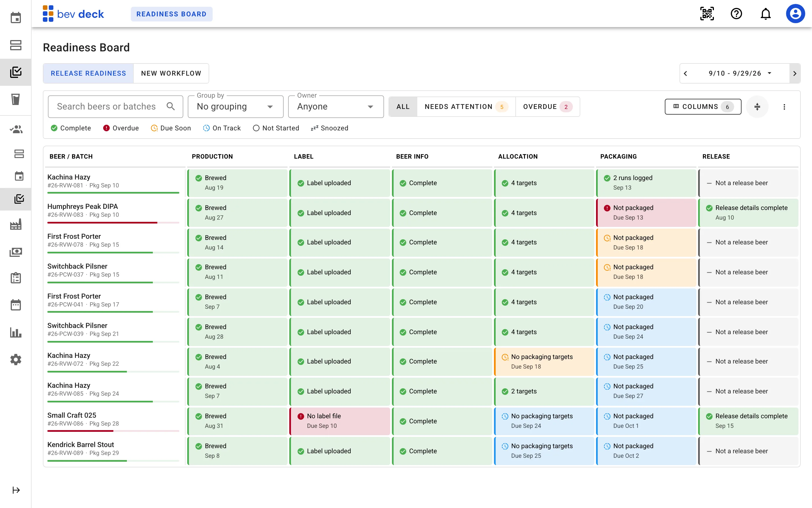Open the bar chart reports sidebar icon

click(x=16, y=332)
